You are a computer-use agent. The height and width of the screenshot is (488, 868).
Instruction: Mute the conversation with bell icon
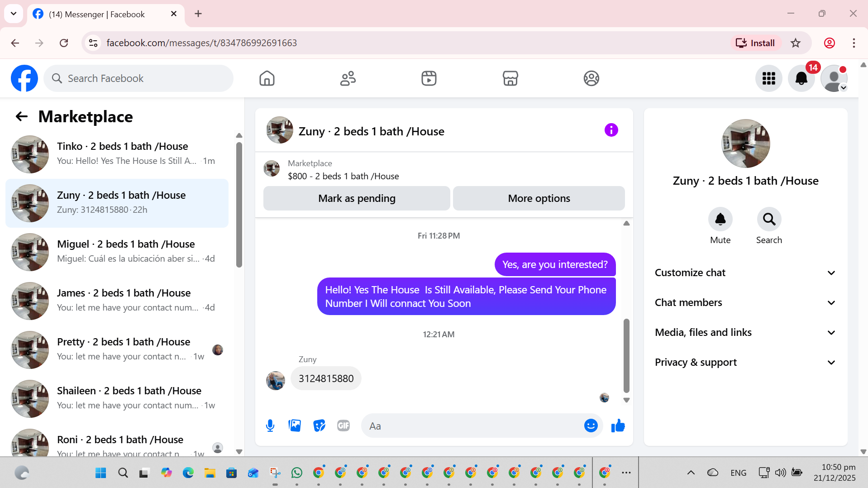[720, 220]
